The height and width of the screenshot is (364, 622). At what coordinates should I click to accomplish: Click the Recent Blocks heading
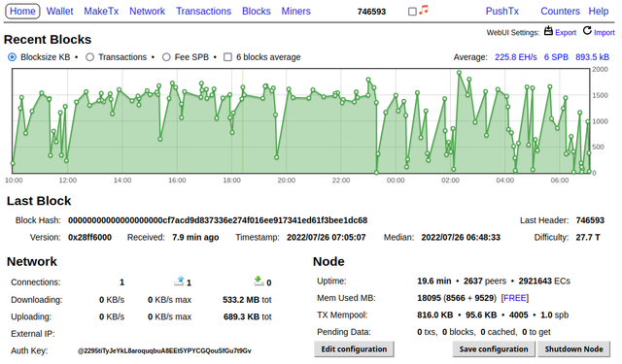tap(48, 40)
